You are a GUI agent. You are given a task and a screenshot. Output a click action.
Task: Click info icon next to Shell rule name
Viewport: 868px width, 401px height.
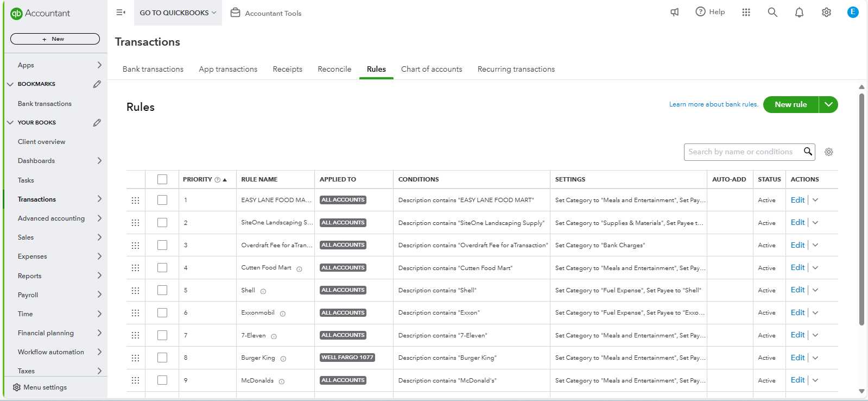(263, 291)
